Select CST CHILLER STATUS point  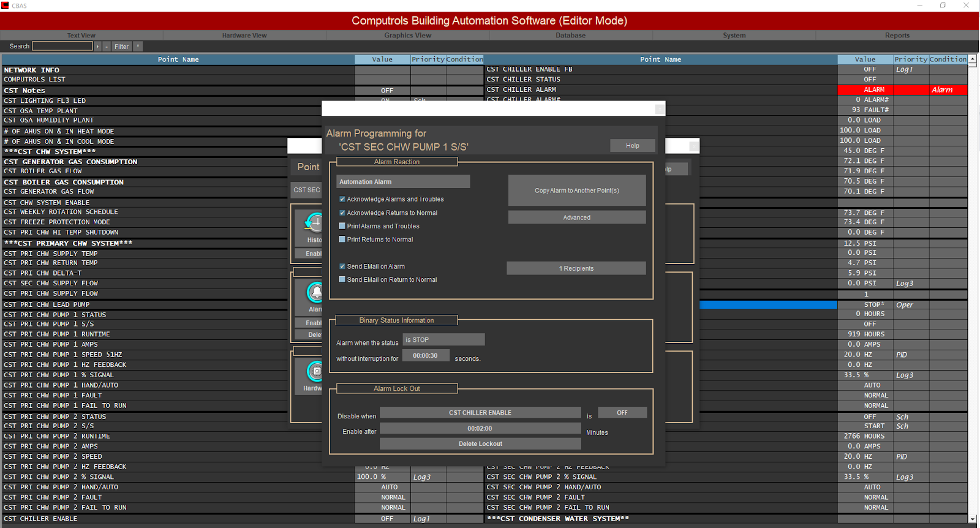[660, 80]
